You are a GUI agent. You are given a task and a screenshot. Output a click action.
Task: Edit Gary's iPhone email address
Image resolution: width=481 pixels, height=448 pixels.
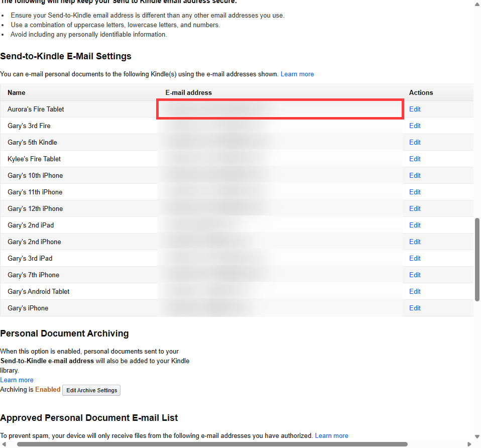[415, 308]
